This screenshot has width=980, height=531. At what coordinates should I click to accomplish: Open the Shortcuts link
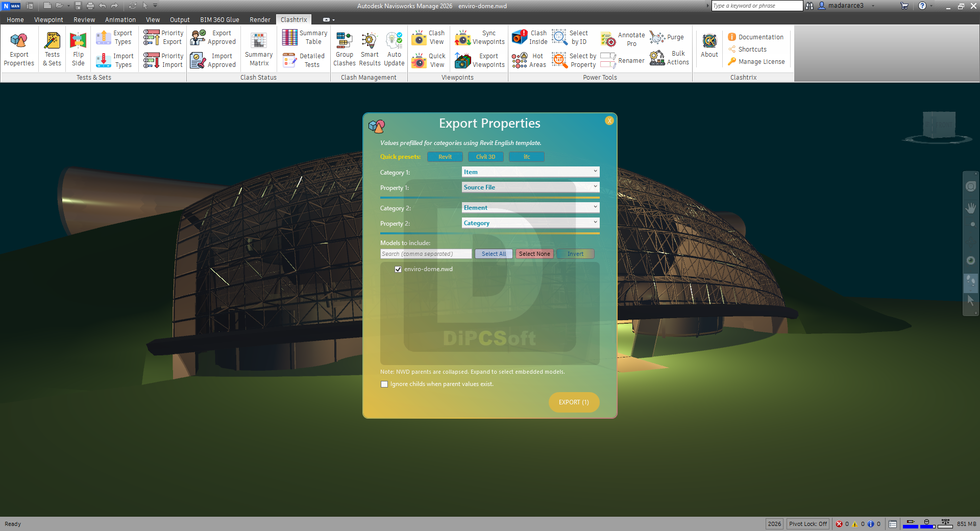tap(747, 50)
